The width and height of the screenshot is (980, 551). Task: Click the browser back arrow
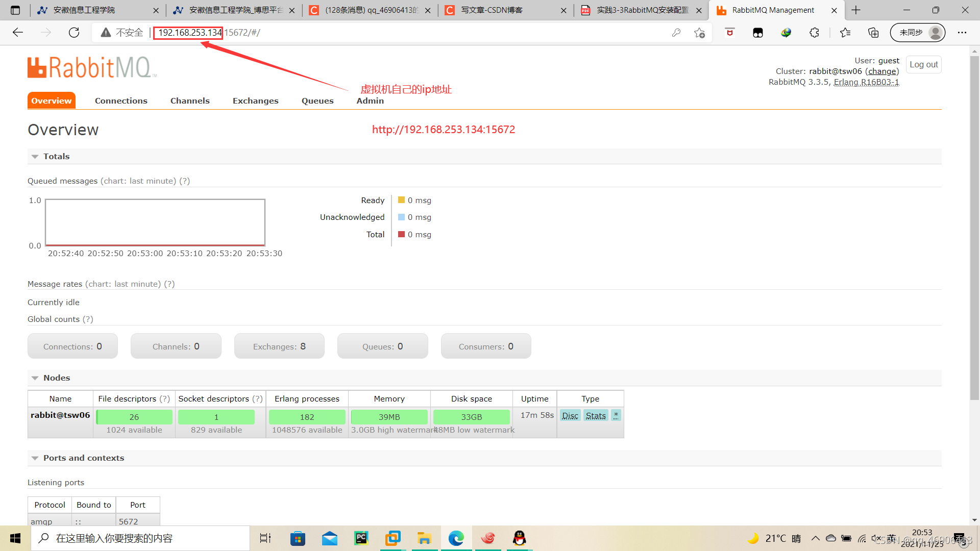pos(18,33)
